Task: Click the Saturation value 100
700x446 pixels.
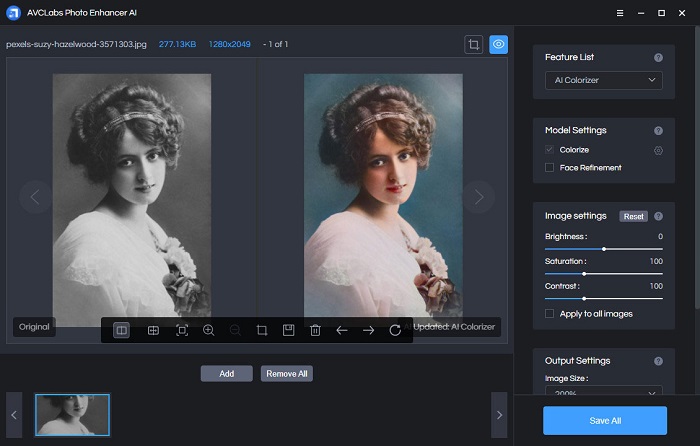Action: pyautogui.click(x=656, y=261)
